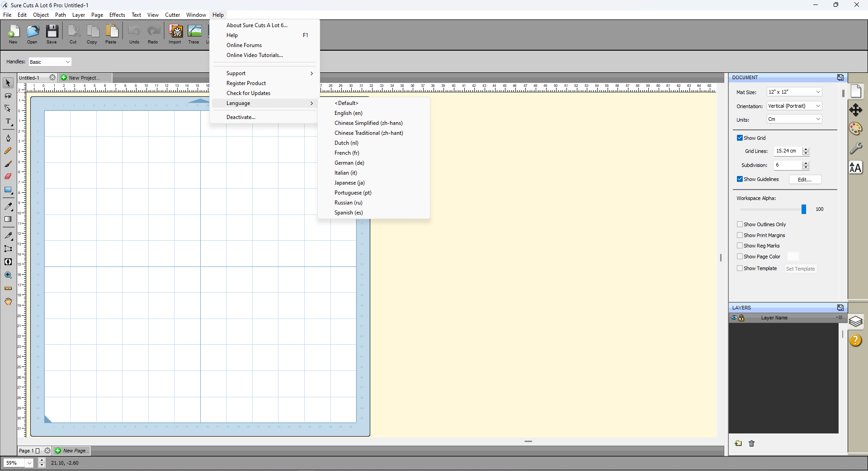Screen dimensions: 868x471
Task: Click the orange question mark help icon
Action: 855,340
